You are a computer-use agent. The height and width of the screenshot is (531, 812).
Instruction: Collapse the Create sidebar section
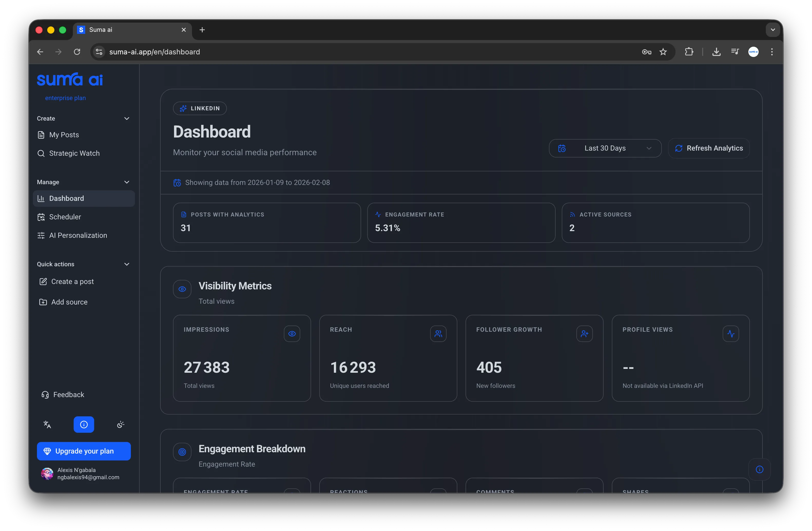[x=127, y=119]
